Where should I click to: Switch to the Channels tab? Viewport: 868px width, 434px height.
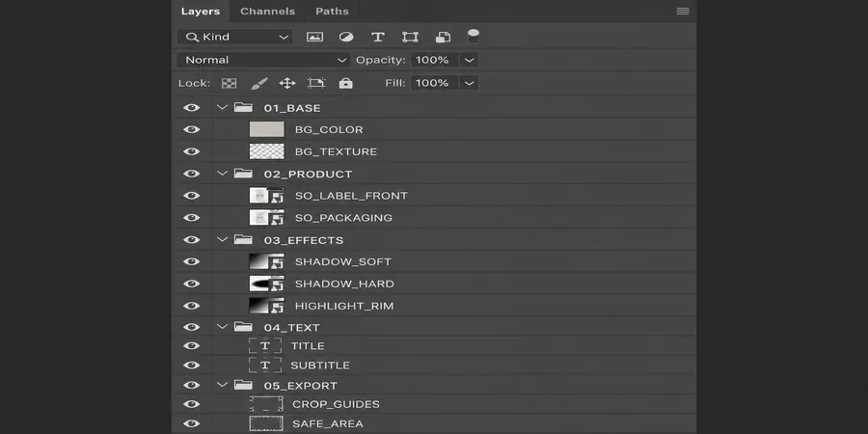coord(267,11)
